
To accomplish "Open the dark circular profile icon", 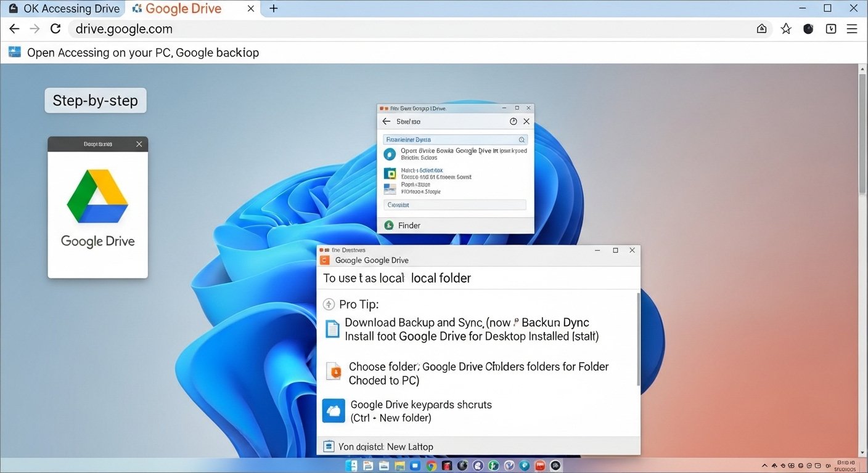I will 809,29.
